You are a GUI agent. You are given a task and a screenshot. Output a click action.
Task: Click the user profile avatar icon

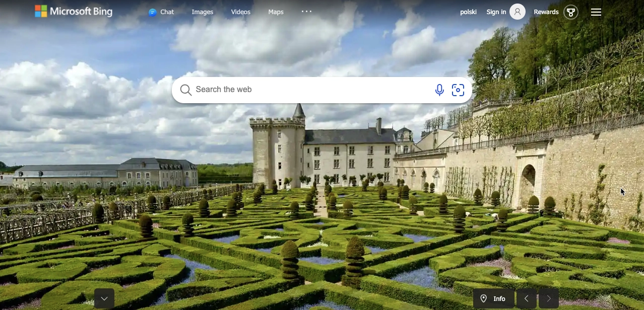[518, 12]
